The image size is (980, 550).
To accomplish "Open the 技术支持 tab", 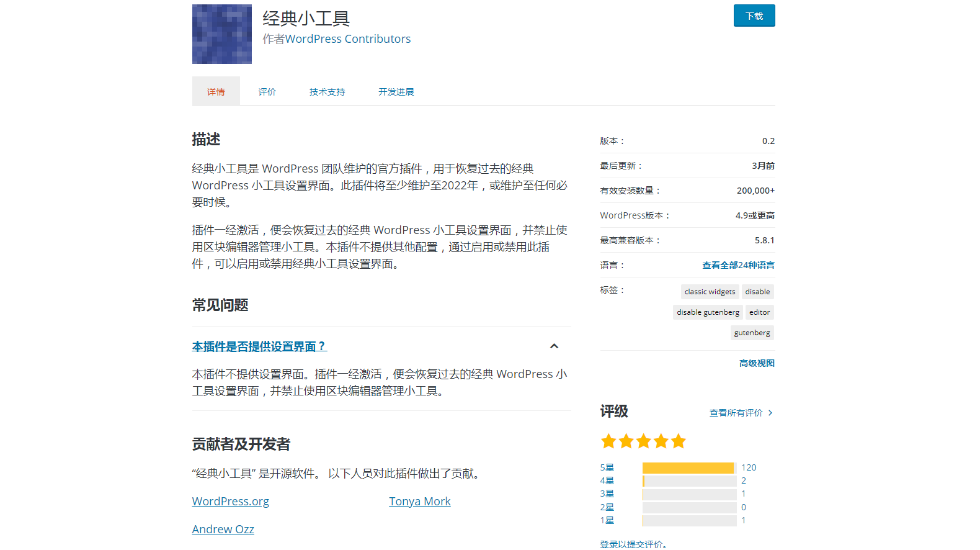I will click(x=327, y=92).
